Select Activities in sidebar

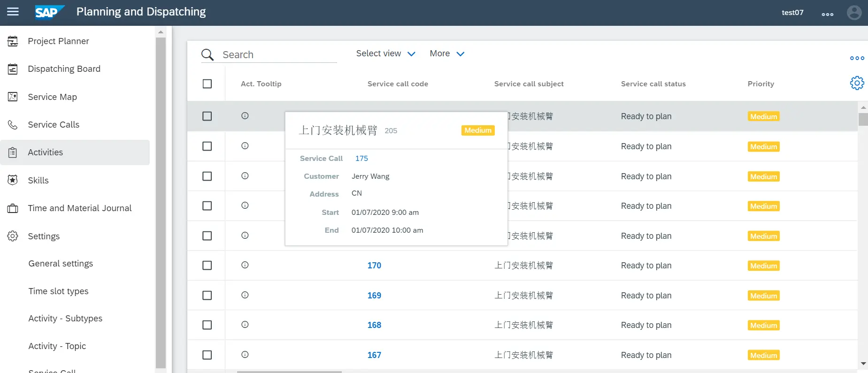tap(75, 152)
